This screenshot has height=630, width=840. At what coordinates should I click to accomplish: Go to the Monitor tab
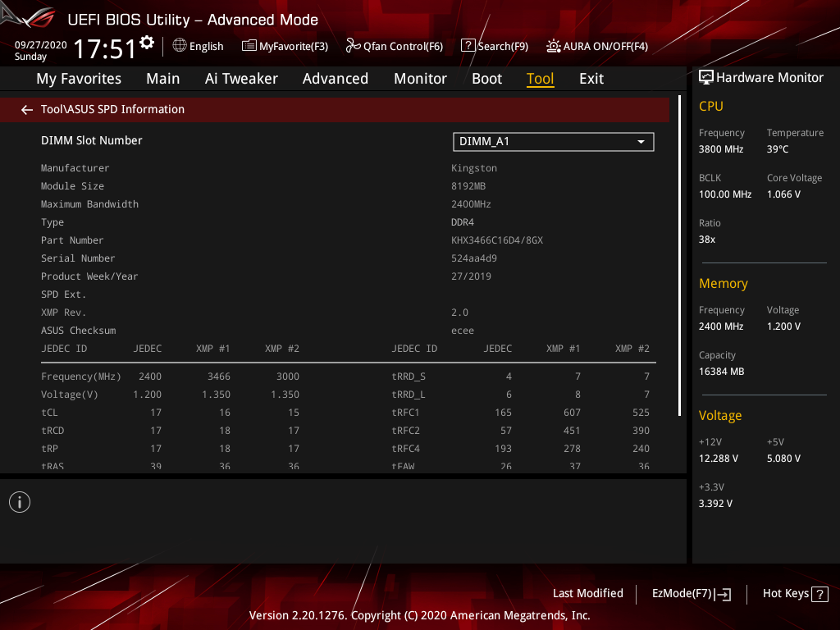click(x=420, y=79)
